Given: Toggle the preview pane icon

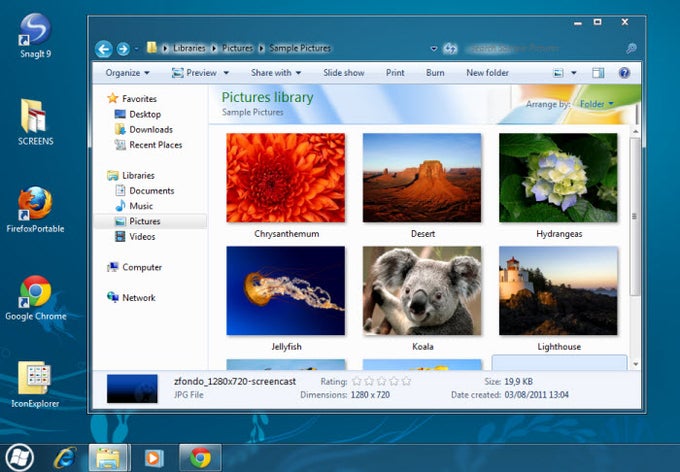Looking at the screenshot, I should [x=598, y=73].
